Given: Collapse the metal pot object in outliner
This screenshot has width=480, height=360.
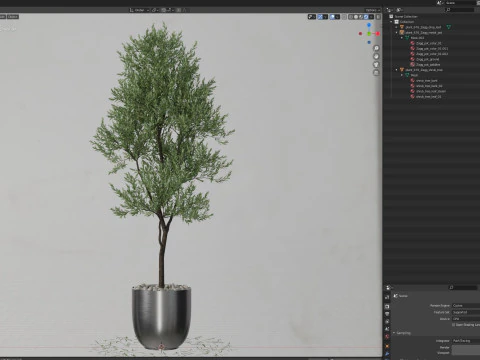Looking at the screenshot, I should pyautogui.click(x=397, y=33).
